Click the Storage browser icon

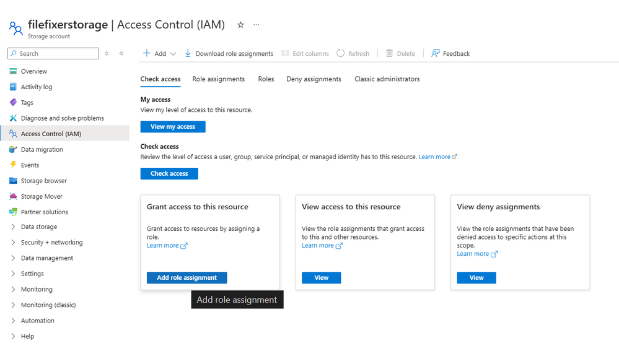(13, 181)
